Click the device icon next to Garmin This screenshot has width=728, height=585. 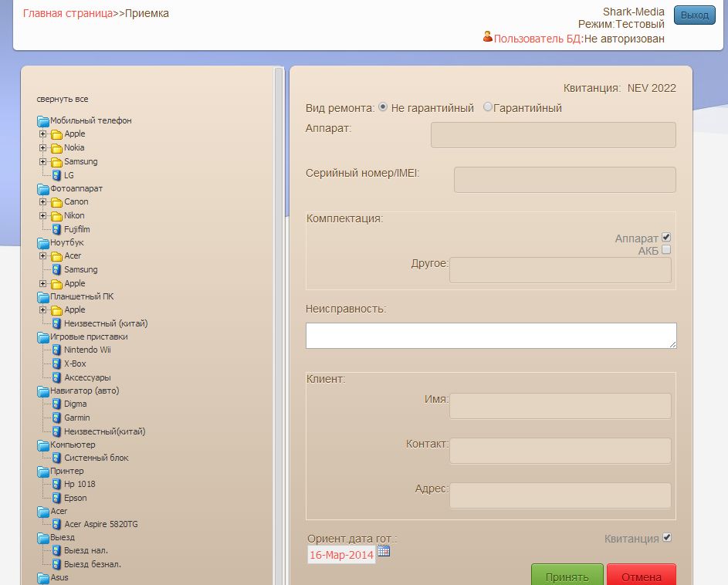(x=56, y=418)
